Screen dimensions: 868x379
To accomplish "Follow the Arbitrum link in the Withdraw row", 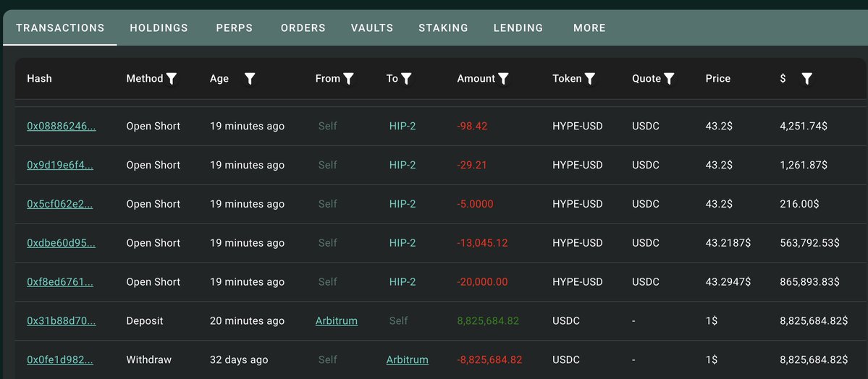I will 408,359.
